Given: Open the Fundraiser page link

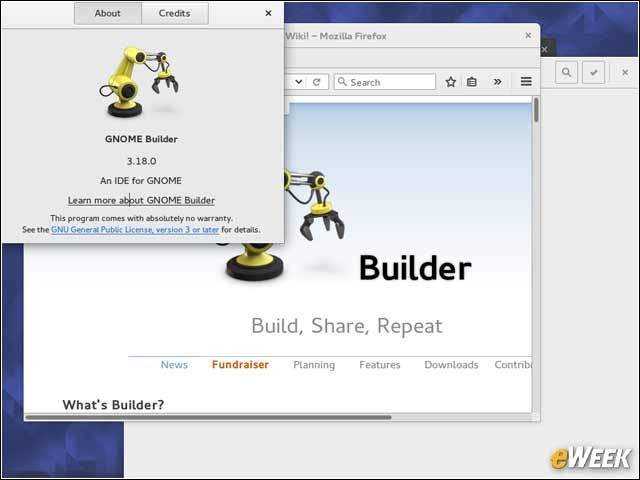Looking at the screenshot, I should click(x=240, y=364).
